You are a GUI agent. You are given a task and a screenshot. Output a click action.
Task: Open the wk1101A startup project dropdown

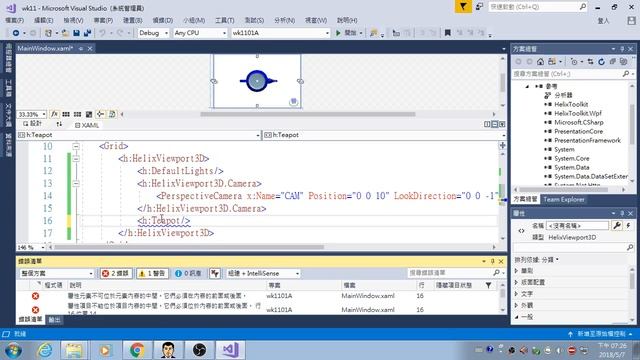tap(280, 33)
